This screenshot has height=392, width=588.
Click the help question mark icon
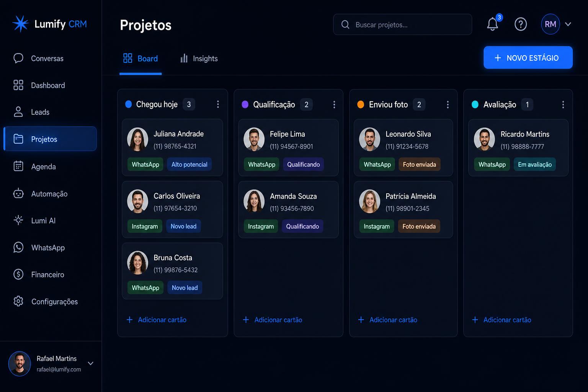tap(521, 24)
